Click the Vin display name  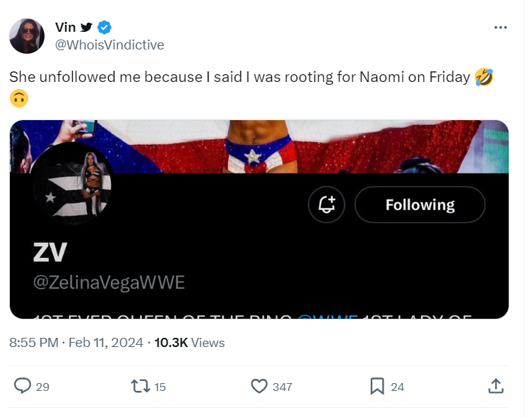(x=65, y=28)
